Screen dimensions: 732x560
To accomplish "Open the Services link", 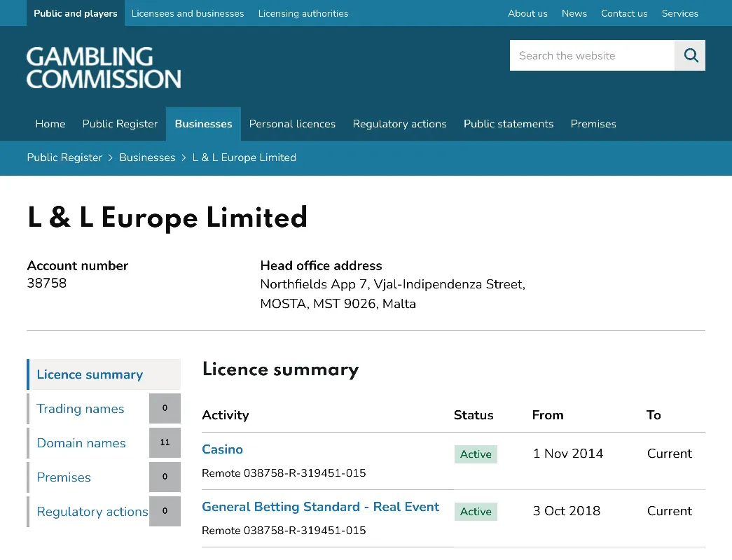I will (679, 13).
